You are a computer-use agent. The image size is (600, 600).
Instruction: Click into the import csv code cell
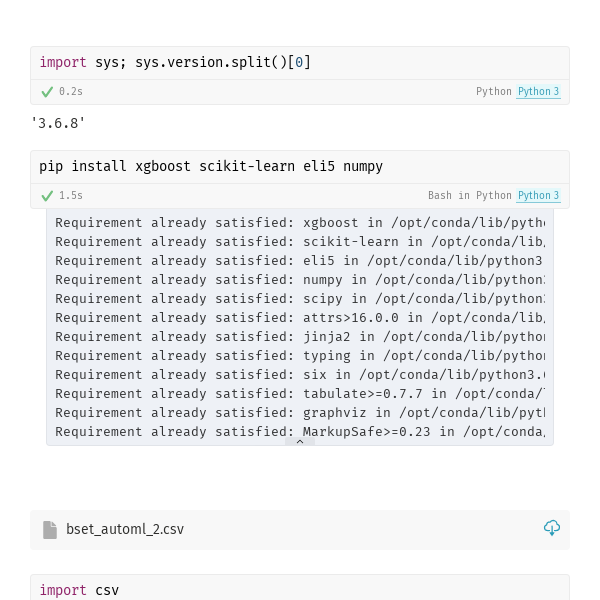[300, 590]
